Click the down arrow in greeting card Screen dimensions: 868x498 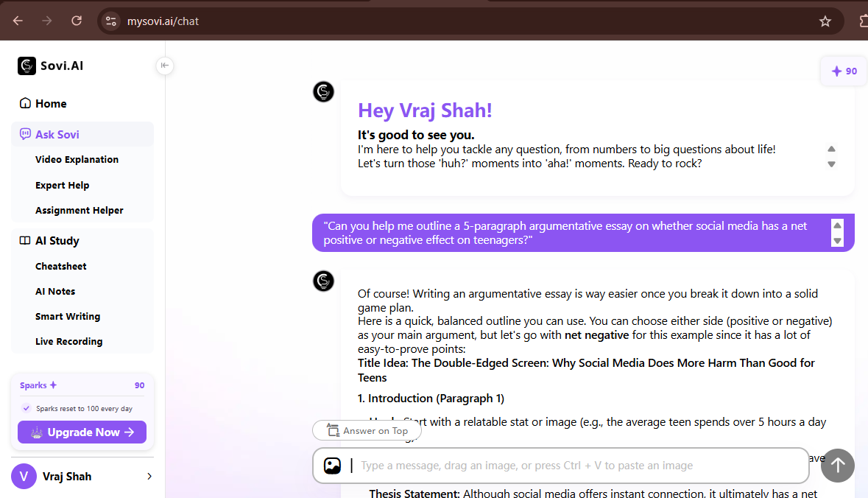point(831,164)
